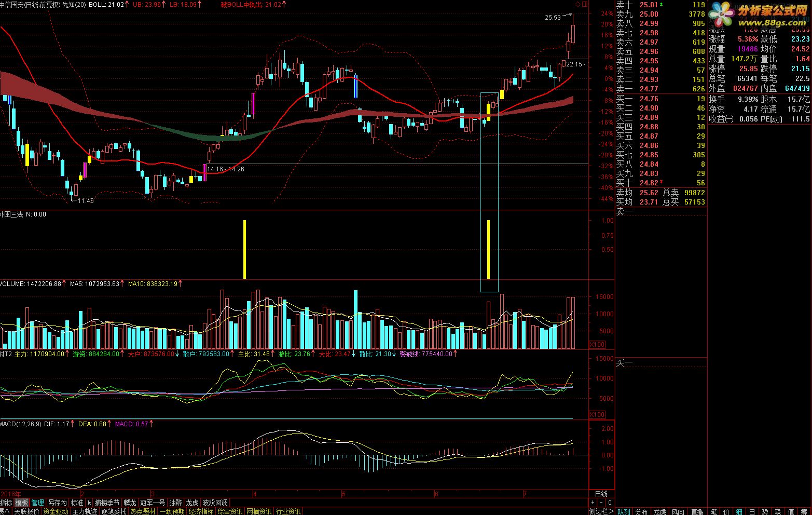
Task: Click the VOLUME indicator label
Action: pos(13,283)
